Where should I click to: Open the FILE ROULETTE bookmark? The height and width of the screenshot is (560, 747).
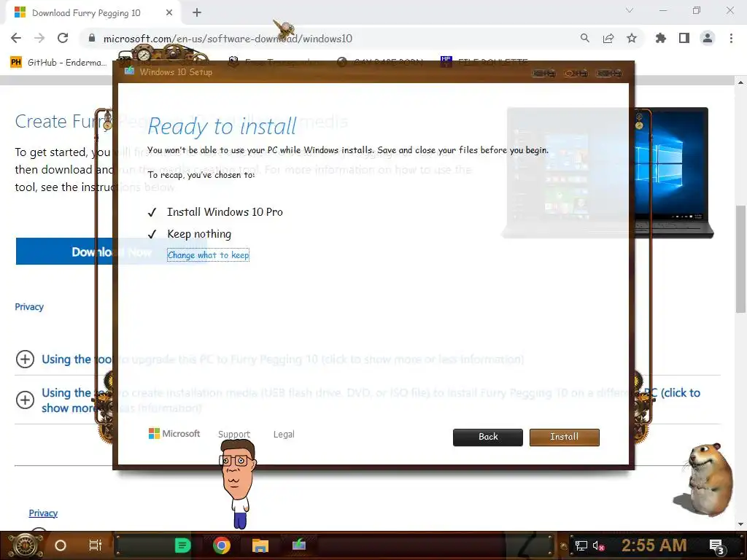tap(484, 62)
